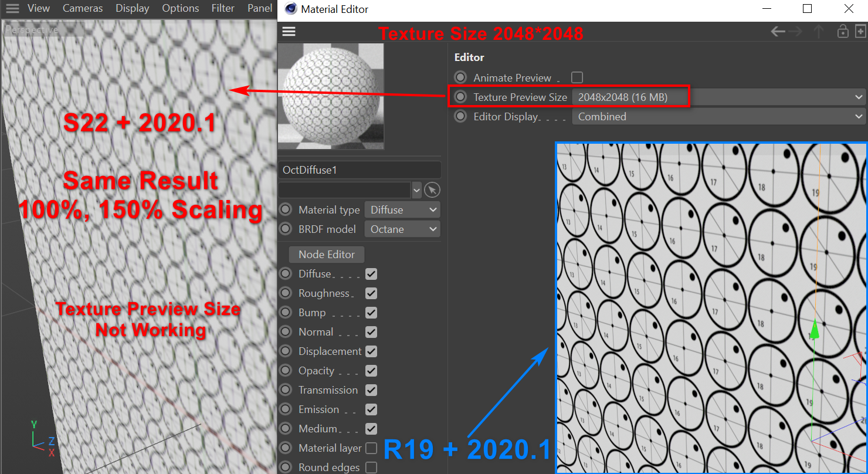Click the up arrow in Material Editor header
The width and height of the screenshot is (868, 474).
819,32
